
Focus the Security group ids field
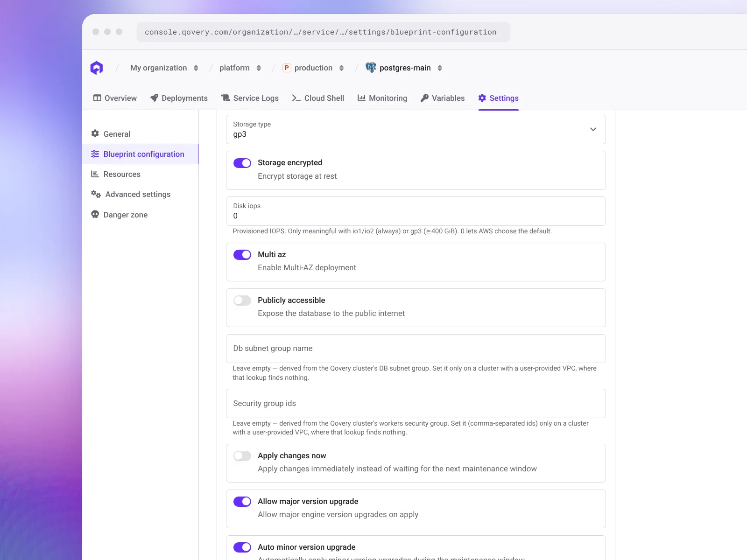coord(416,404)
